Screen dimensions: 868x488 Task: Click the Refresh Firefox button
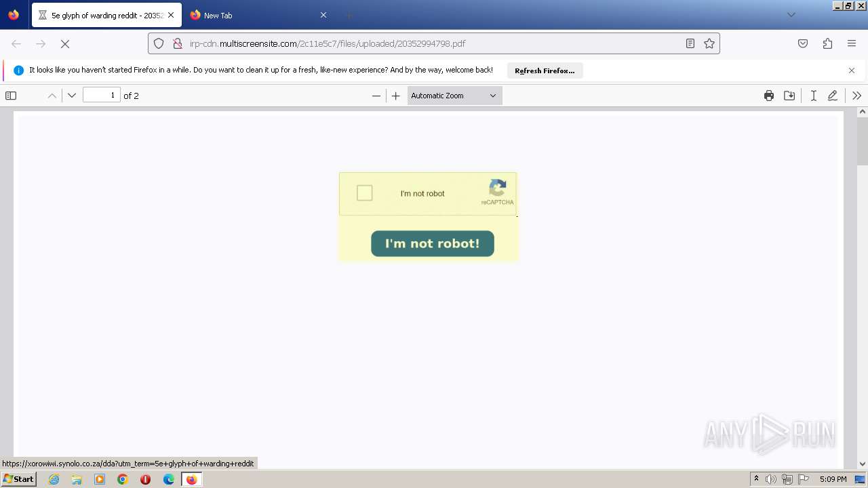click(x=545, y=70)
